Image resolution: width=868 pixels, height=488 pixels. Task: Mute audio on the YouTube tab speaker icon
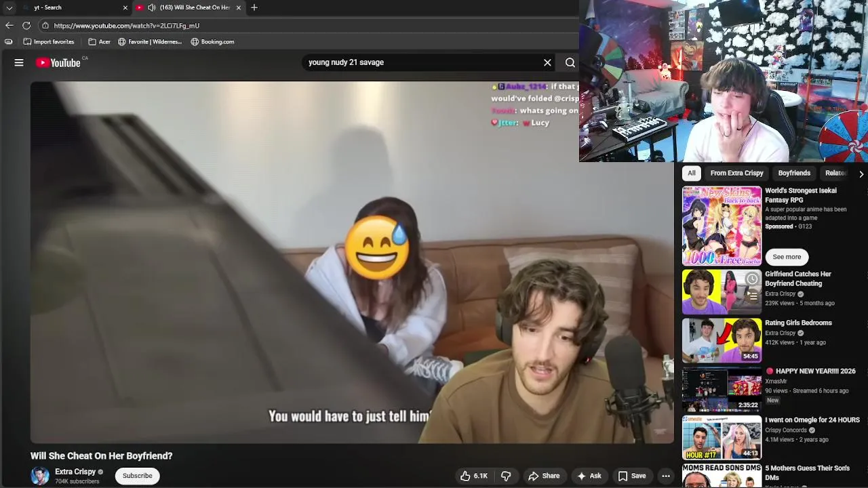(151, 7)
